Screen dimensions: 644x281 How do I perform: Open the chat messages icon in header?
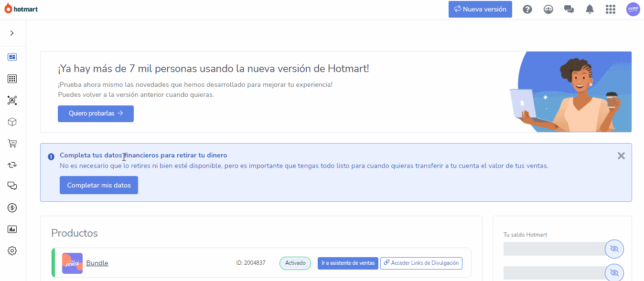(569, 9)
